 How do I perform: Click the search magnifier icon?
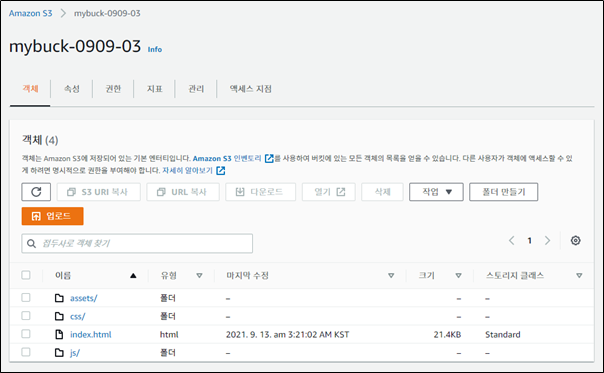tap(32, 244)
